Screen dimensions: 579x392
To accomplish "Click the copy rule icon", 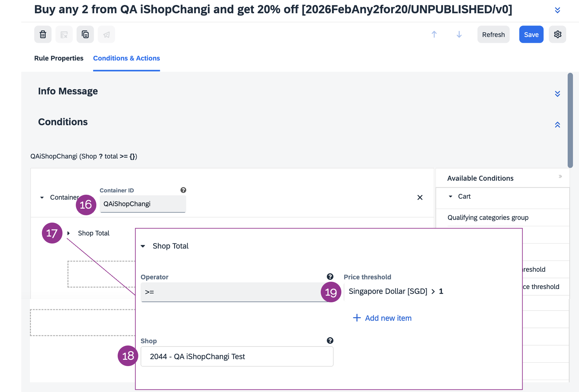I will (x=85, y=35).
